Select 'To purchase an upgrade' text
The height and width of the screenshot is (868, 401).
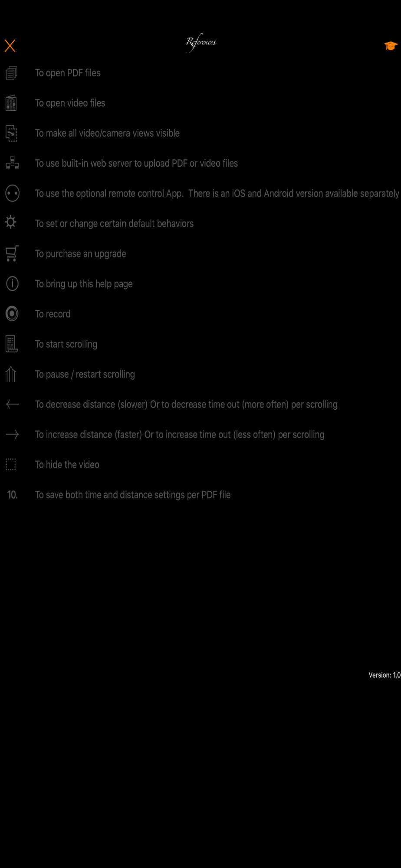(81, 254)
